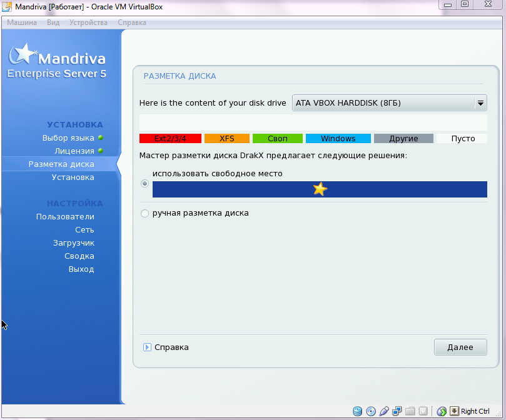The width and height of the screenshot is (506, 420).
Task: Click the Enterprise Server 5 text
Action: pyautogui.click(x=56, y=74)
